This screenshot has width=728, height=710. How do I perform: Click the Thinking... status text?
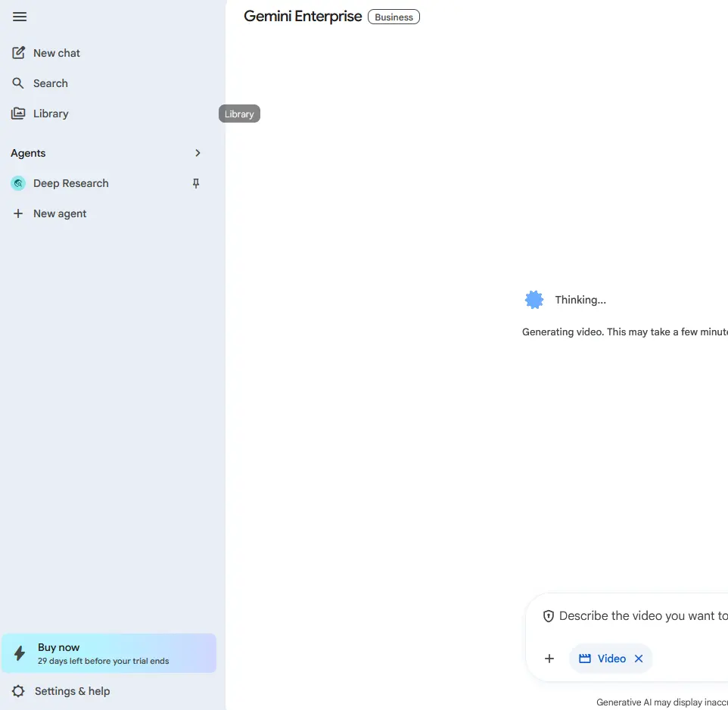point(580,300)
